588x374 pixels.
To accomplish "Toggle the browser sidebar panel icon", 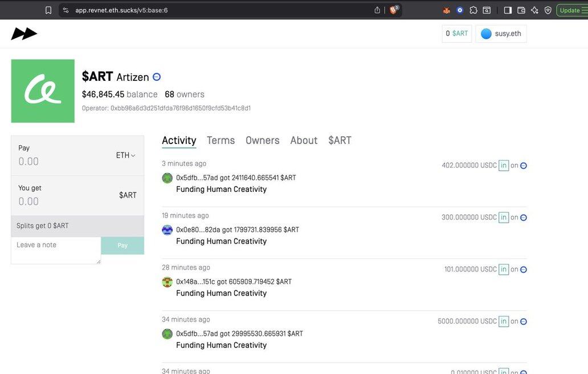I will pyautogui.click(x=508, y=10).
